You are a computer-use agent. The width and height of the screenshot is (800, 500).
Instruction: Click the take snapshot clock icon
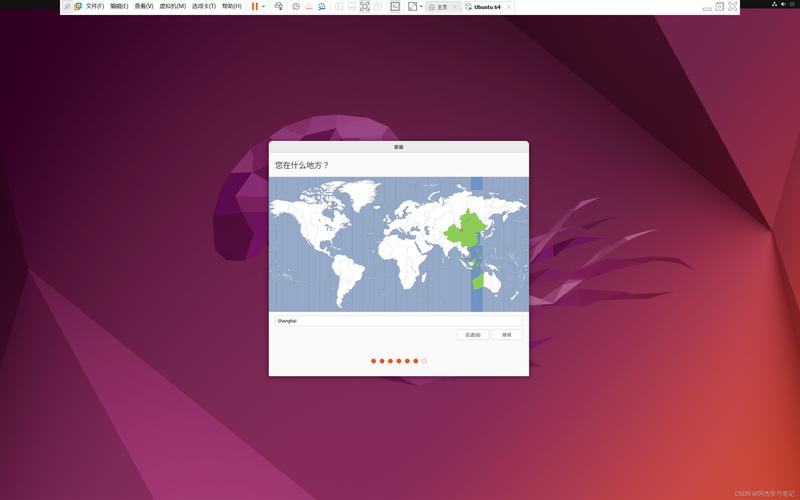point(296,7)
